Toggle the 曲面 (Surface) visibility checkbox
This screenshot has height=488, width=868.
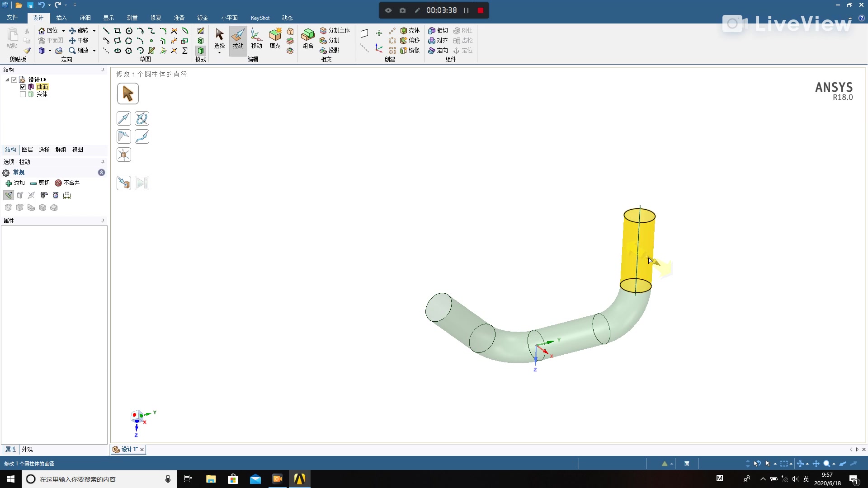23,87
